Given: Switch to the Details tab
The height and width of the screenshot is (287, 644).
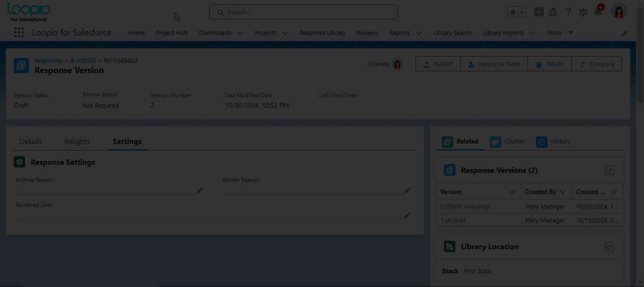Looking at the screenshot, I should click(x=31, y=142).
